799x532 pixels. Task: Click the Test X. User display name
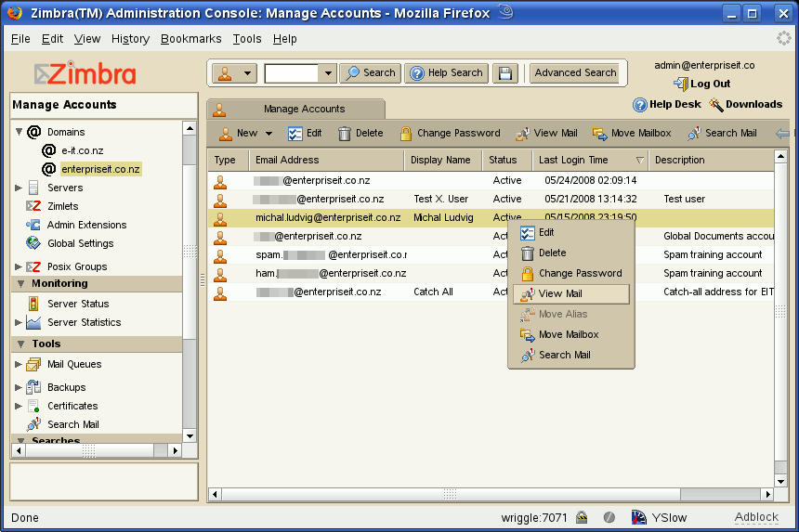click(x=440, y=199)
